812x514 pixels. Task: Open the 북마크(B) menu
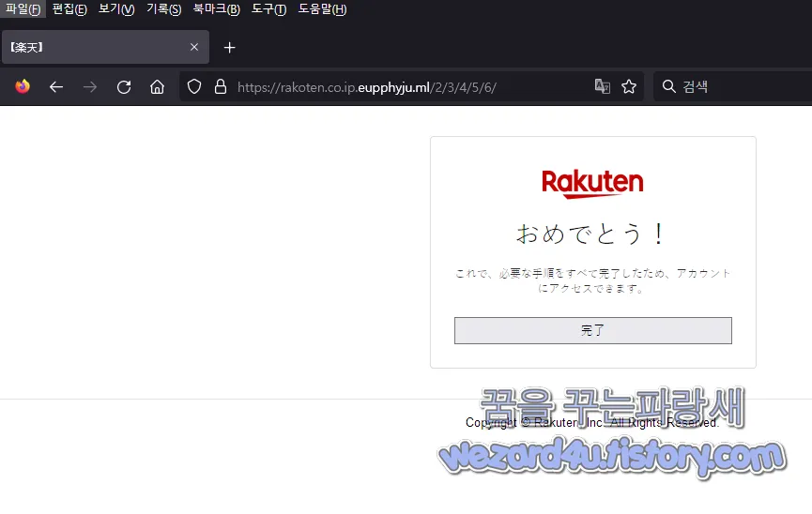(217, 8)
